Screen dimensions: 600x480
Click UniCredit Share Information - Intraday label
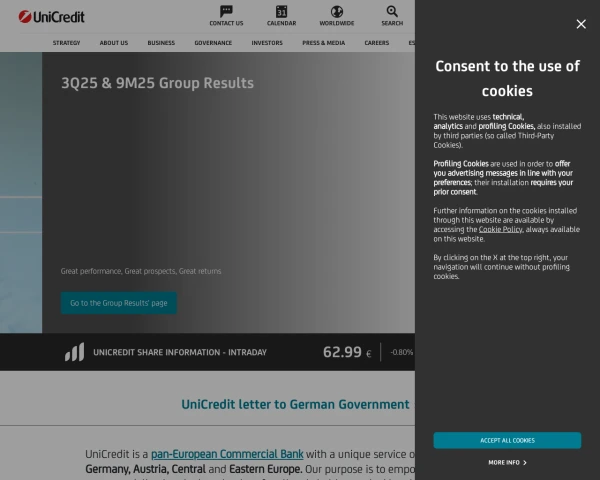pyautogui.click(x=180, y=352)
